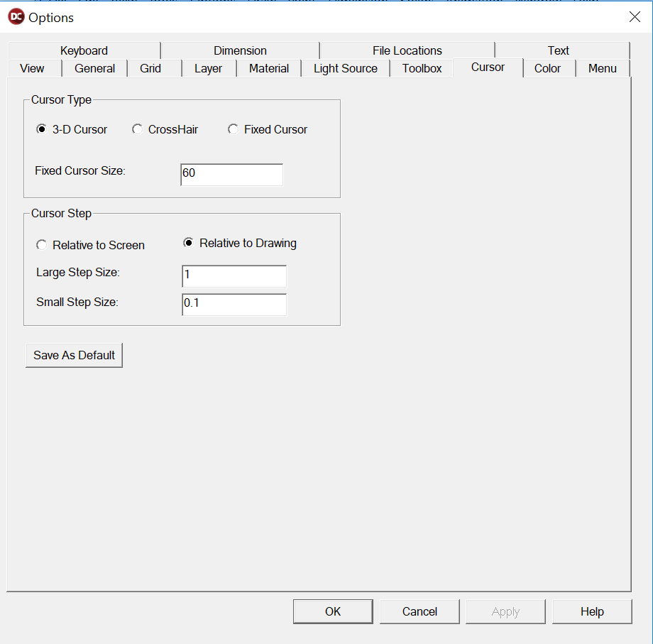
Task: Open the Color tab
Action: (x=548, y=68)
